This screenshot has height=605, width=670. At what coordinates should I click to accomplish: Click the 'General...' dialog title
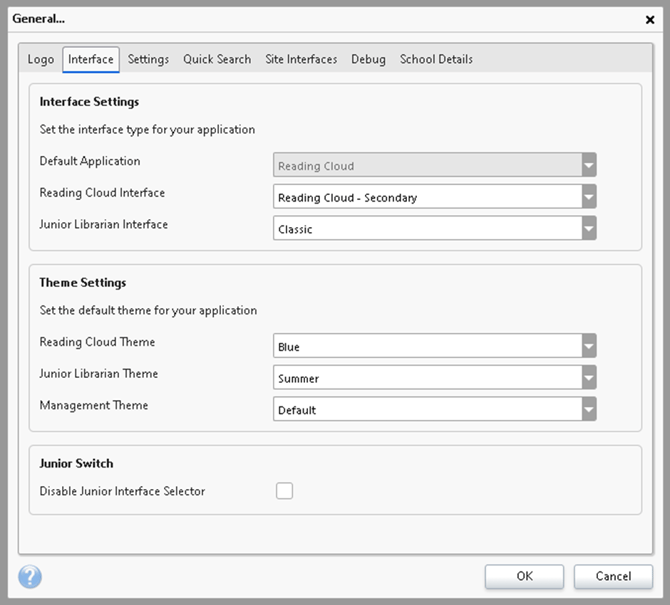[x=38, y=19]
